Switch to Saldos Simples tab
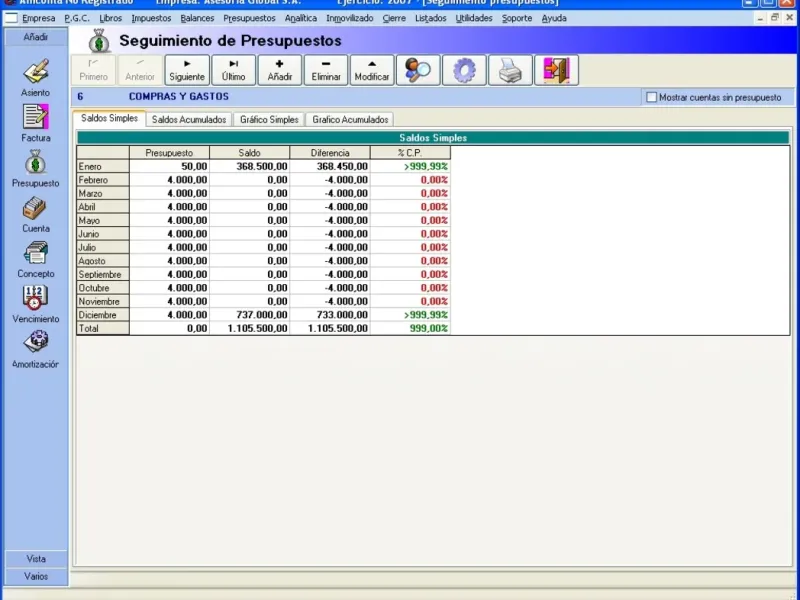 point(109,118)
